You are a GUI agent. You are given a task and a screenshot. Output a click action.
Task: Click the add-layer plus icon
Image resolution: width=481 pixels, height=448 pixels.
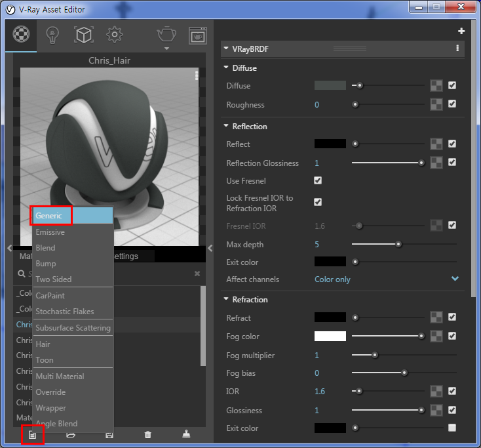point(461,31)
